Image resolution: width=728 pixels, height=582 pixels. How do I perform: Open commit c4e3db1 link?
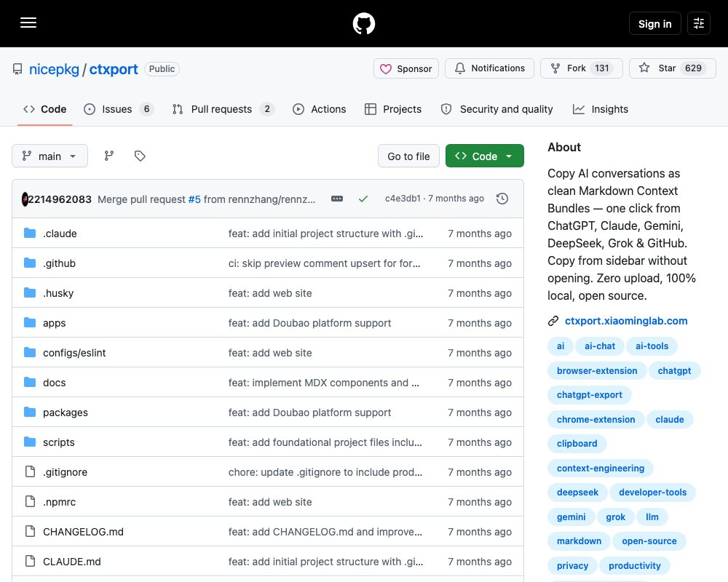point(403,198)
